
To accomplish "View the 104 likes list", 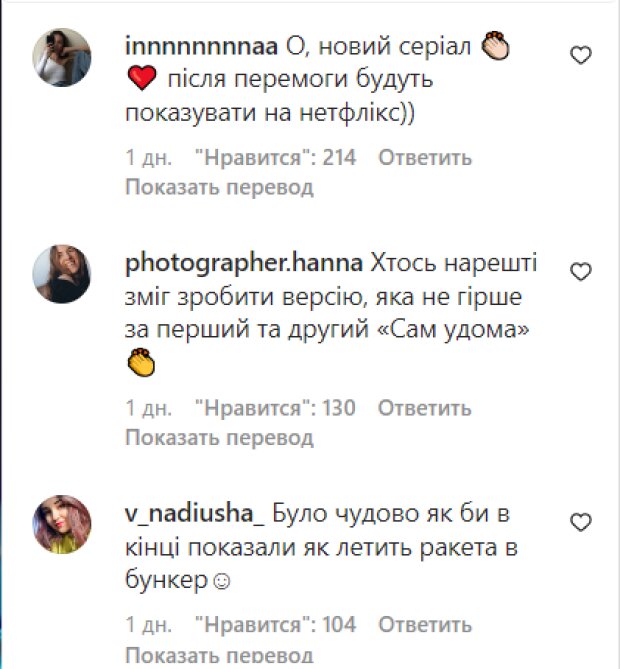I will click(274, 625).
